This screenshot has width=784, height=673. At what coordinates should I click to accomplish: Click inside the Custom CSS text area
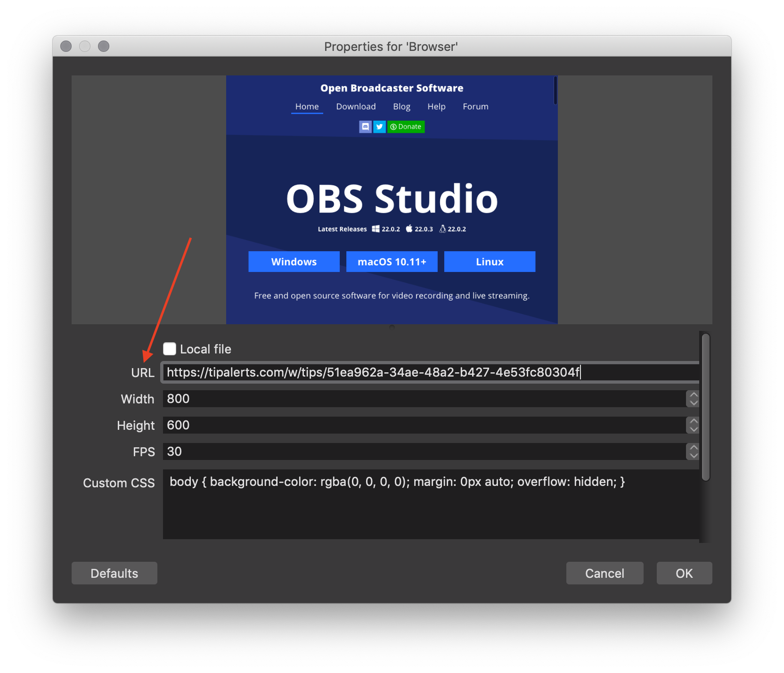point(431,504)
